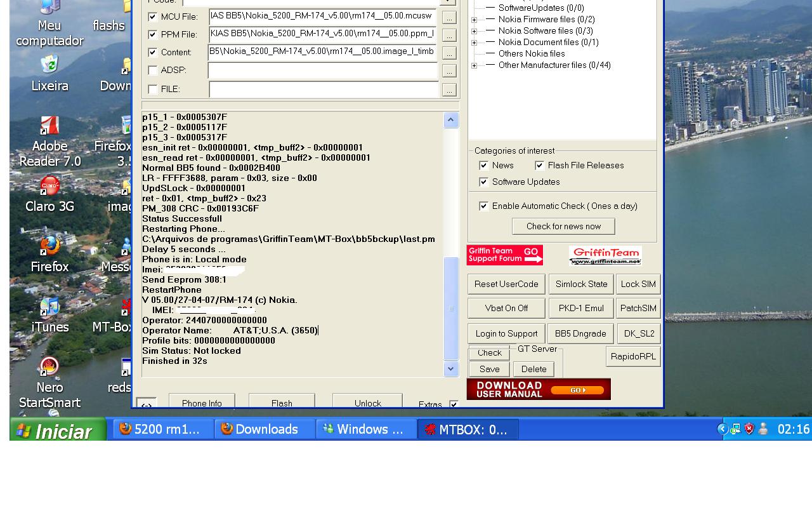This screenshot has height=508, width=812.
Task: Uncheck the PPM File checkbox
Action: tap(153, 34)
